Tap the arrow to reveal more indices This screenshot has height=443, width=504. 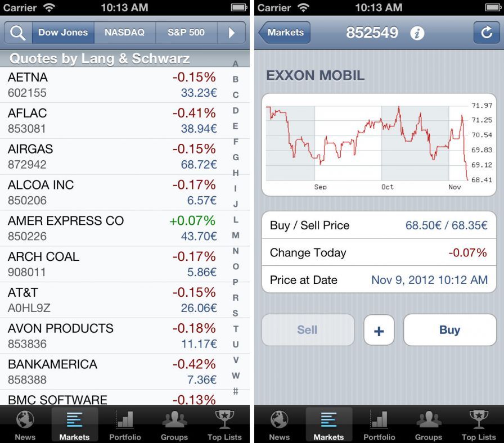tap(231, 33)
